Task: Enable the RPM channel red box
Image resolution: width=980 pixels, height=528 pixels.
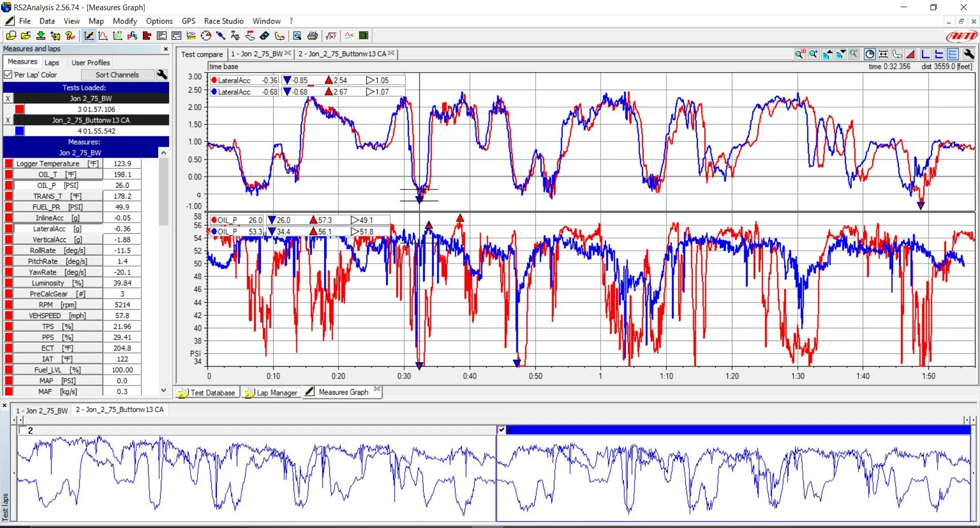Action: coord(9,305)
